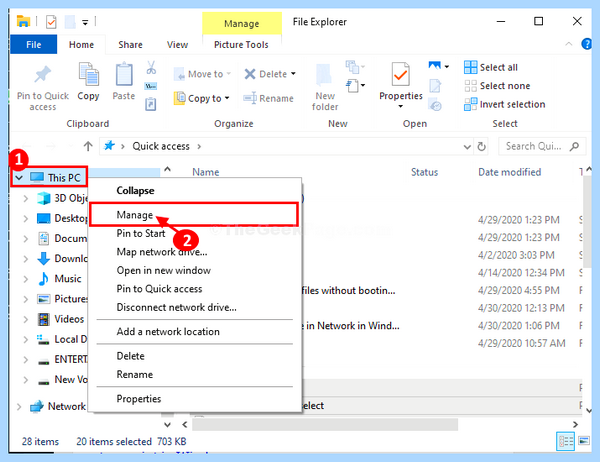The image size is (600, 462).
Task: Collapse the This PC tree node arrow
Action: tap(19, 178)
